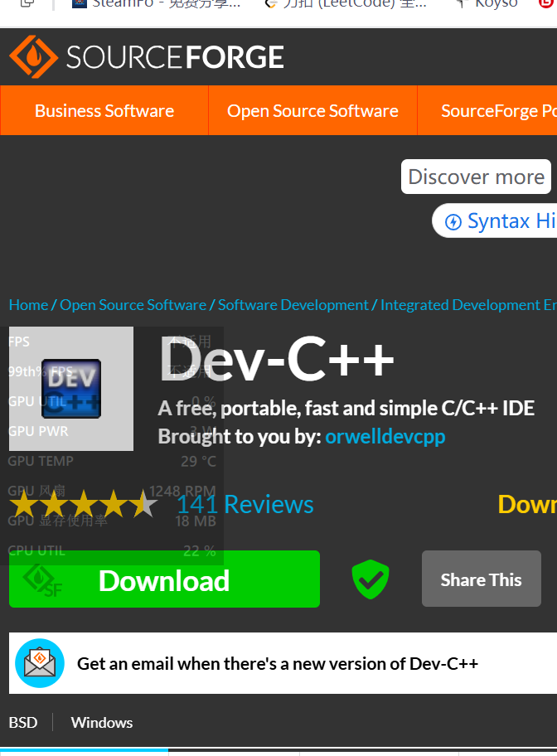Open the Syntax Hi suggestion pill

[496, 220]
